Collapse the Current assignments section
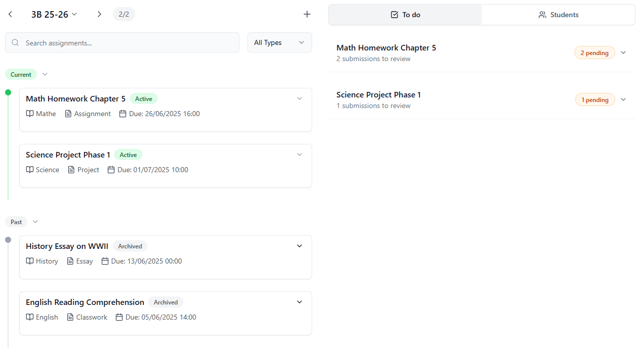 [x=44, y=74]
